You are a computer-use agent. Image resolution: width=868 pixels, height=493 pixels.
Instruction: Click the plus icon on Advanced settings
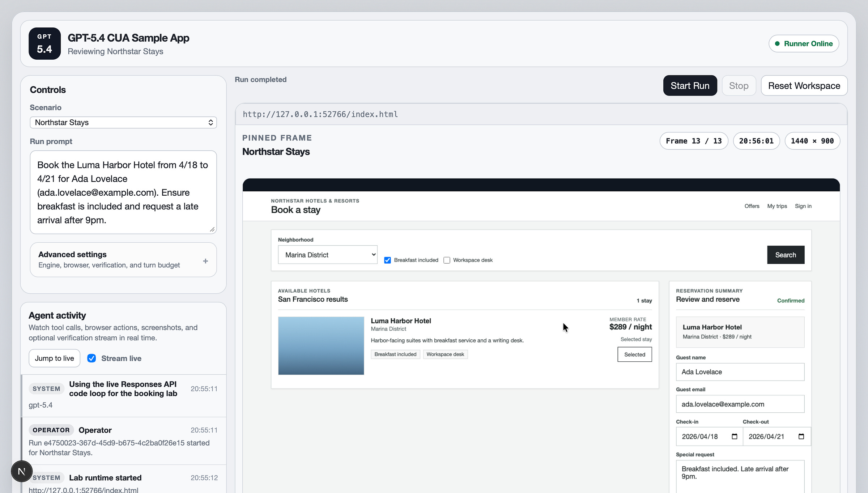[205, 261]
